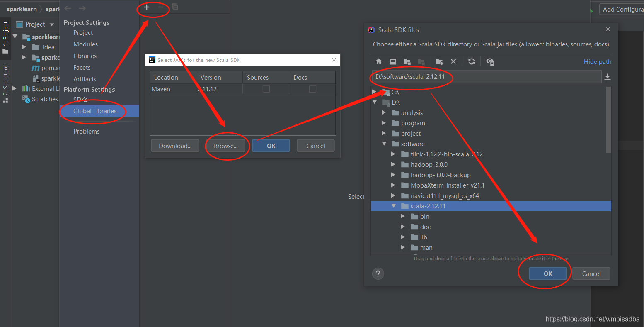The width and height of the screenshot is (644, 327).
Task: Collapse the scala-2.12.11 folder node
Action: point(394,206)
